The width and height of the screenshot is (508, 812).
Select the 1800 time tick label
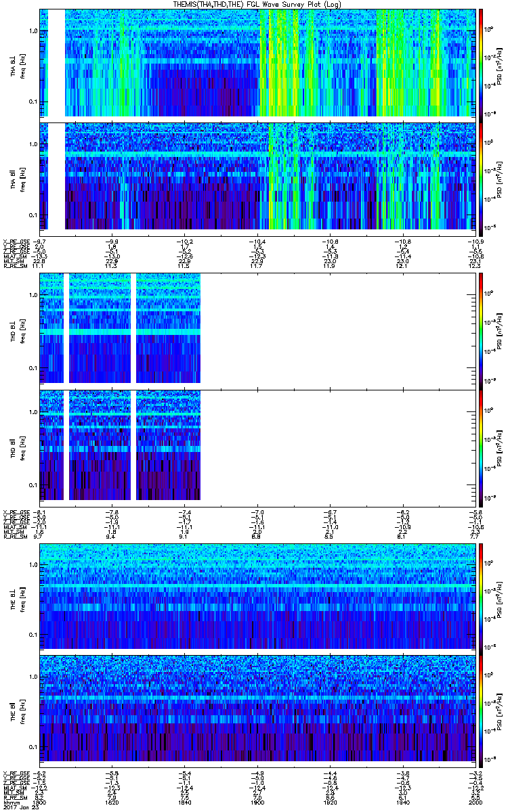(40, 802)
